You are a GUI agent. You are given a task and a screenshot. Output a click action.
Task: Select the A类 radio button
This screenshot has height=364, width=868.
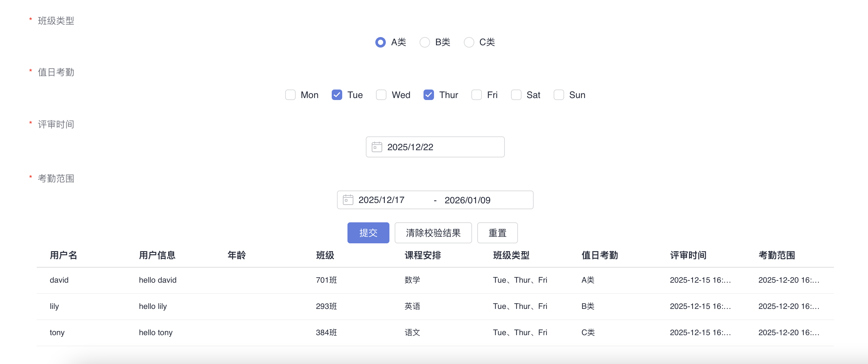(x=380, y=42)
